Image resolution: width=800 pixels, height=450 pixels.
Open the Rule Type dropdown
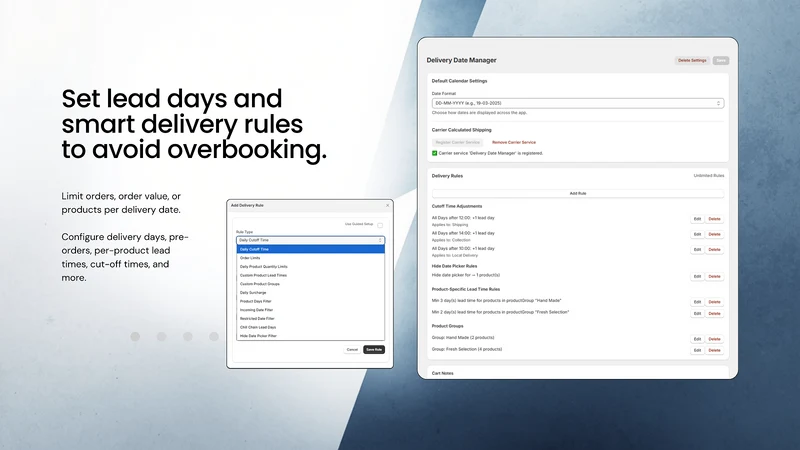click(310, 240)
